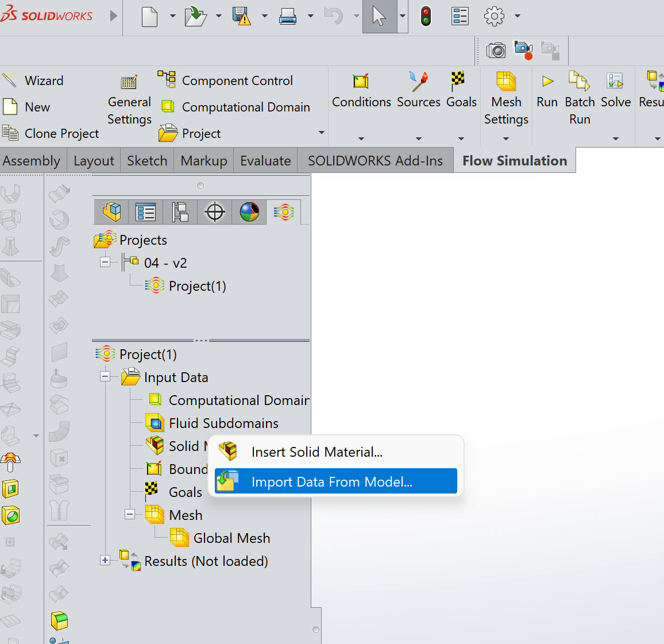
Task: Click the Print icon
Action: (288, 17)
